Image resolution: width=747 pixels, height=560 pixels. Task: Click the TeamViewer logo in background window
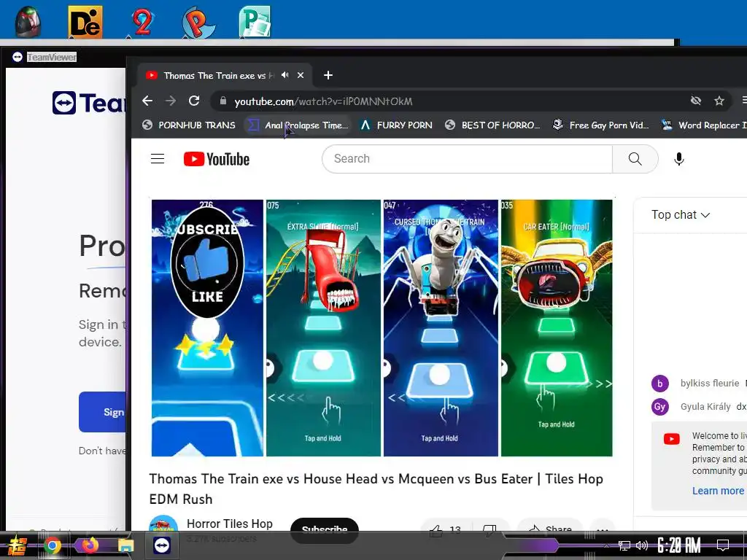tap(88, 103)
